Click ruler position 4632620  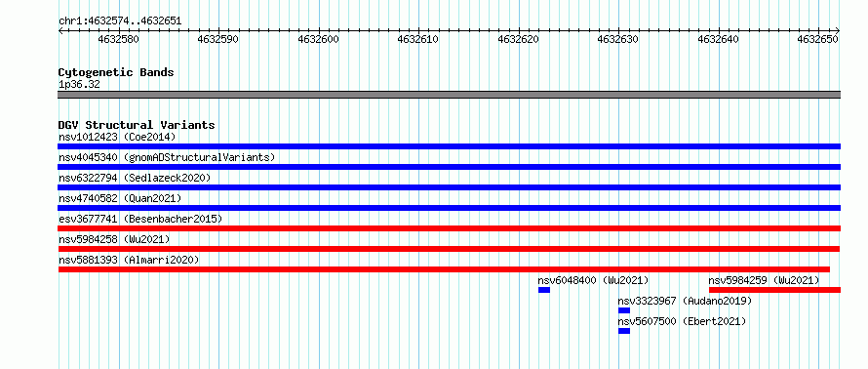click(519, 39)
